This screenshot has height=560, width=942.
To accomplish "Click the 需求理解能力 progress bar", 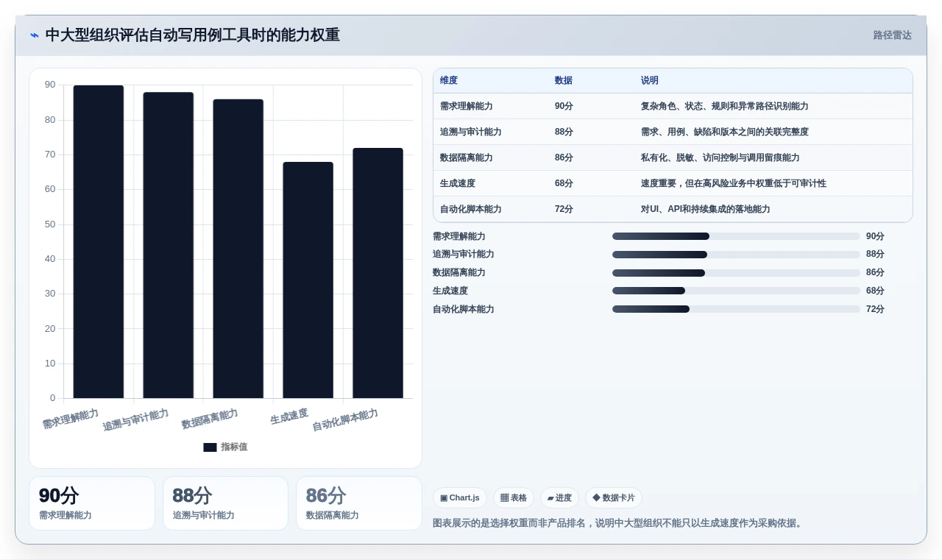I will (736, 236).
